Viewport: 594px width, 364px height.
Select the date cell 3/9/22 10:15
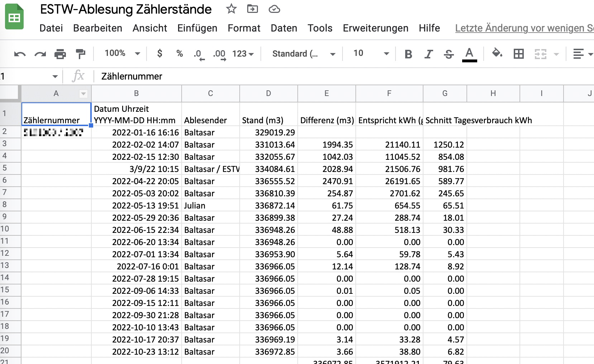tap(136, 169)
